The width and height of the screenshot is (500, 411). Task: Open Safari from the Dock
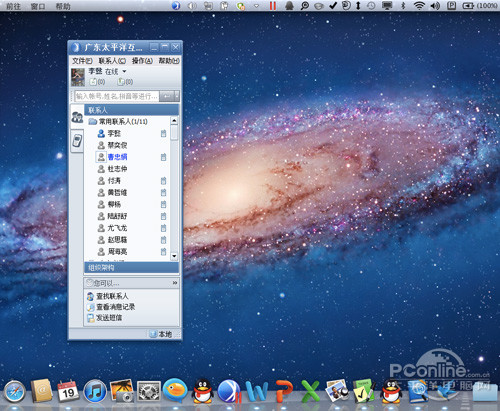click(14, 391)
